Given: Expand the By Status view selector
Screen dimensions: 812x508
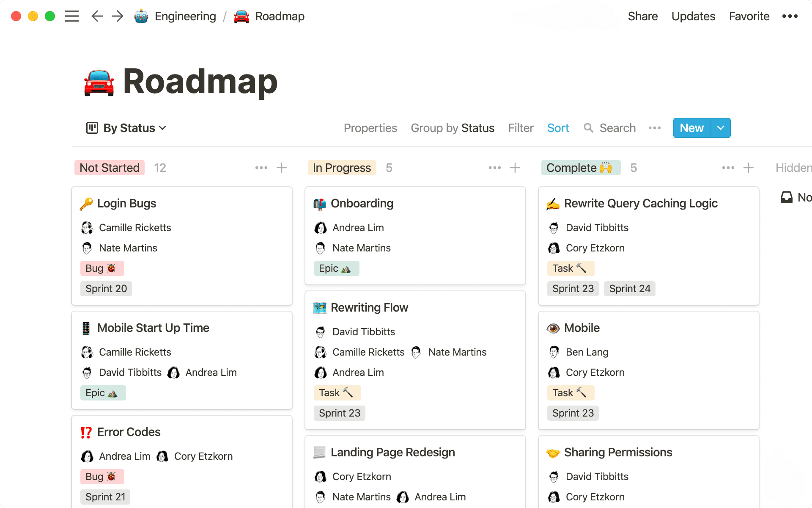Looking at the screenshot, I should (126, 127).
